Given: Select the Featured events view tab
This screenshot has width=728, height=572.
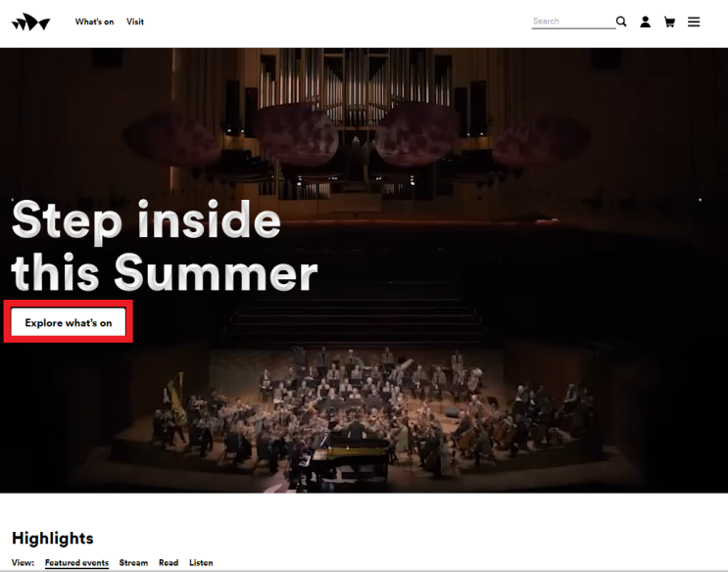Looking at the screenshot, I should [x=76, y=563].
